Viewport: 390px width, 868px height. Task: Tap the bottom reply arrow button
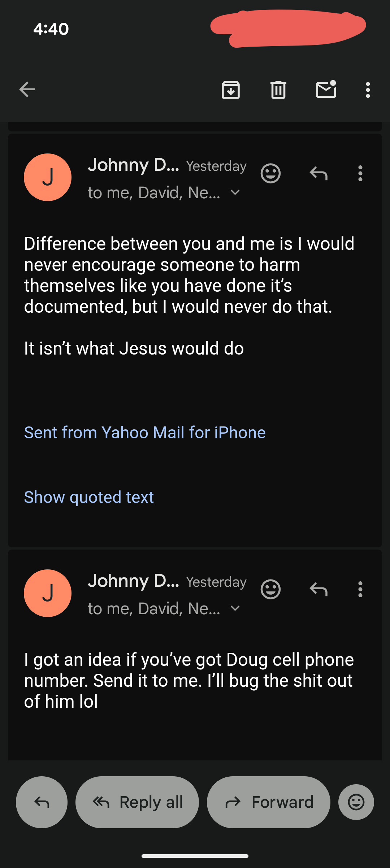(x=42, y=802)
